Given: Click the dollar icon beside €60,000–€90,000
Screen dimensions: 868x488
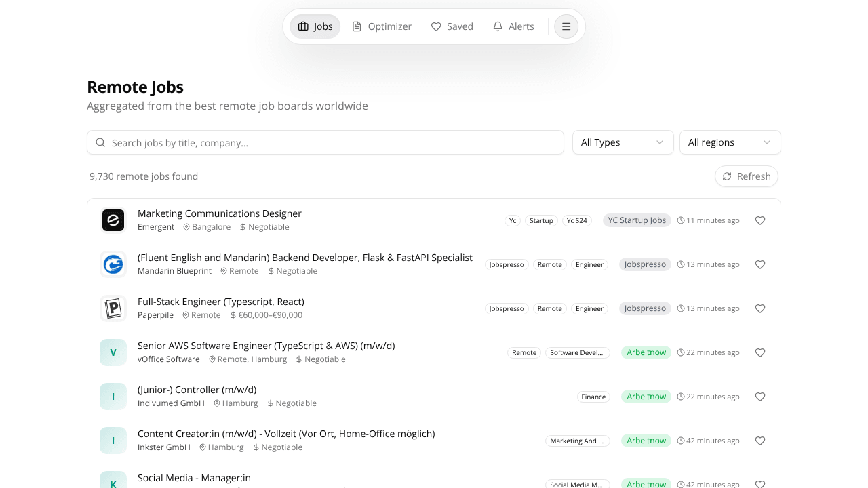Looking at the screenshot, I should [x=233, y=315].
